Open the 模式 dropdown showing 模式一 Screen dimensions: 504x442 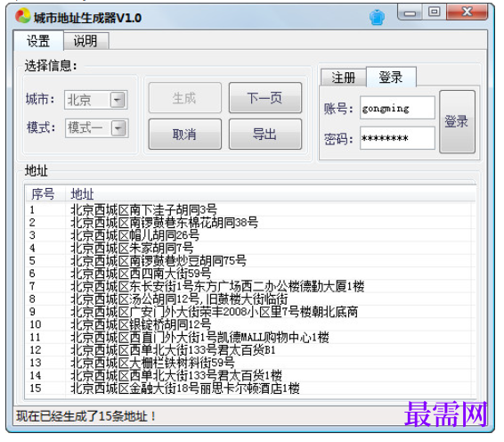[96, 128]
